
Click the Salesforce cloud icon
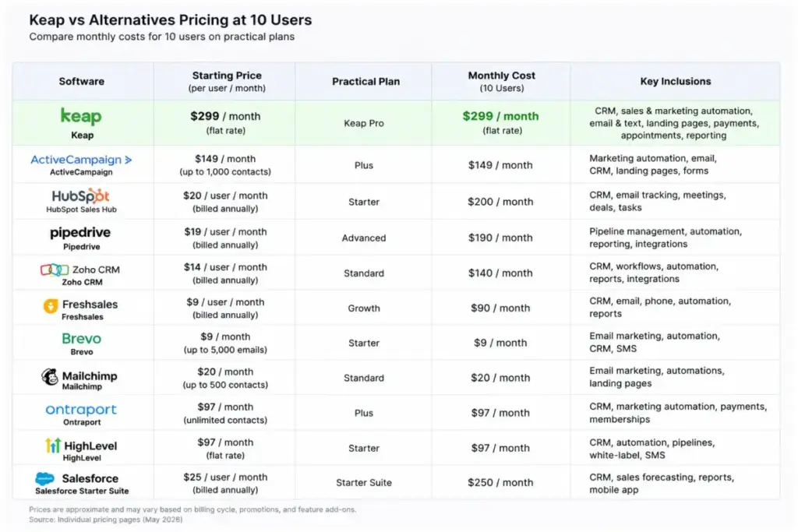(44, 478)
